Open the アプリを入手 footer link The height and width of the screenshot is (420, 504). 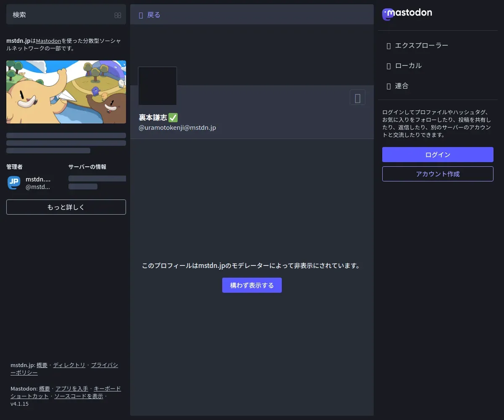coord(72,388)
